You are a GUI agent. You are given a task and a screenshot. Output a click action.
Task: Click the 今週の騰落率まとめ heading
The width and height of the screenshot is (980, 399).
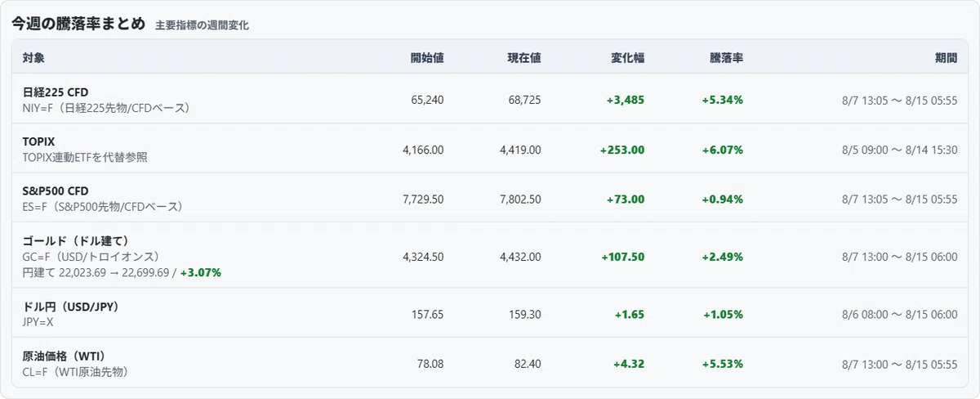(x=78, y=24)
